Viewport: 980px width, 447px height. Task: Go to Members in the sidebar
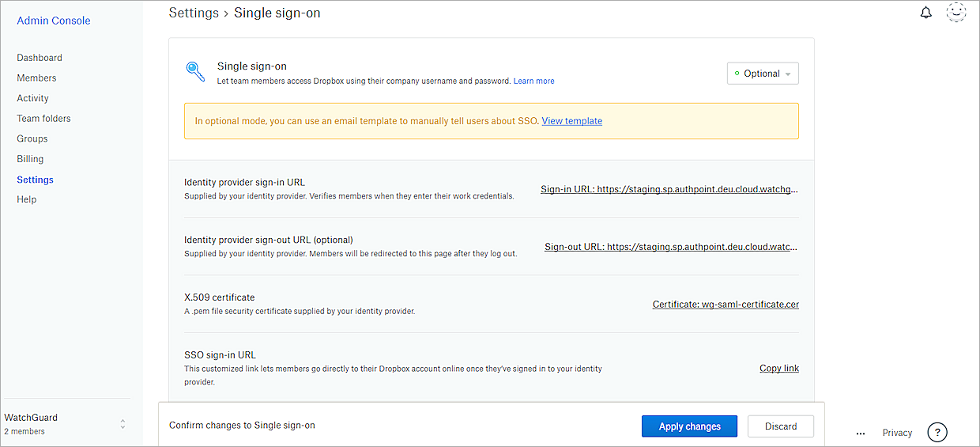[36, 78]
